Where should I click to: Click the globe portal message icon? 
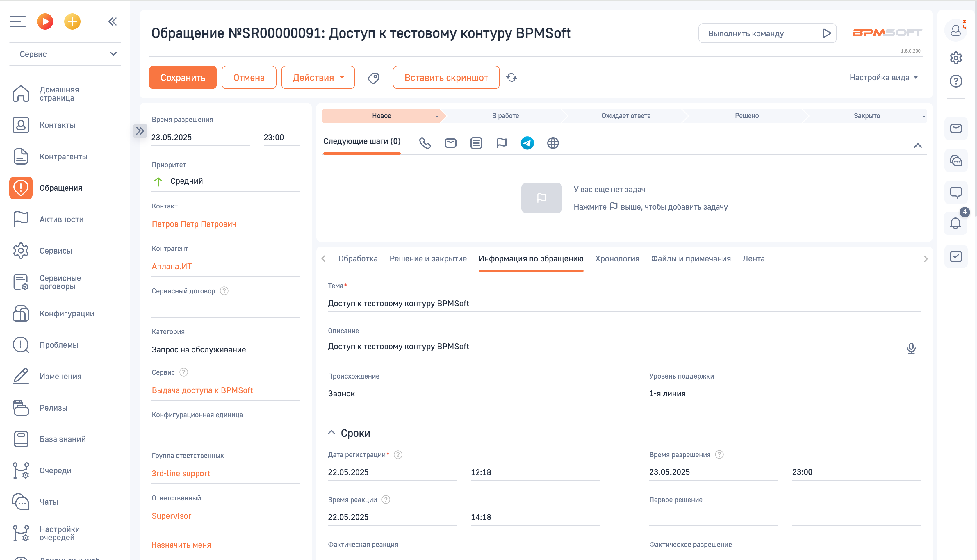[x=553, y=143]
